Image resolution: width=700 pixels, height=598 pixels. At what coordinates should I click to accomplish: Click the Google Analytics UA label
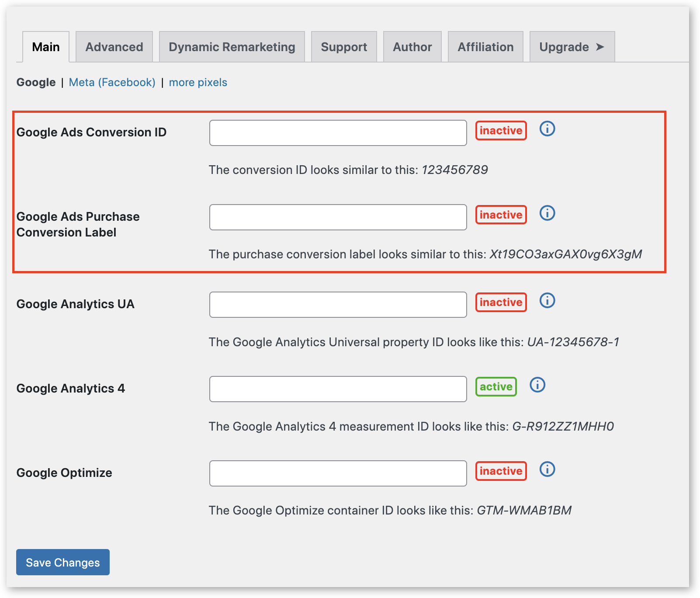pos(75,304)
